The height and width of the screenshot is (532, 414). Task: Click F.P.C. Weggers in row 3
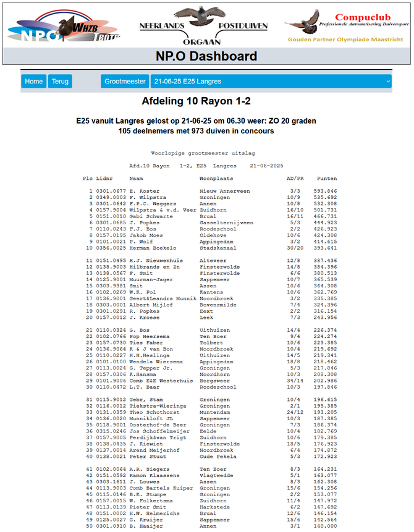(x=153, y=204)
